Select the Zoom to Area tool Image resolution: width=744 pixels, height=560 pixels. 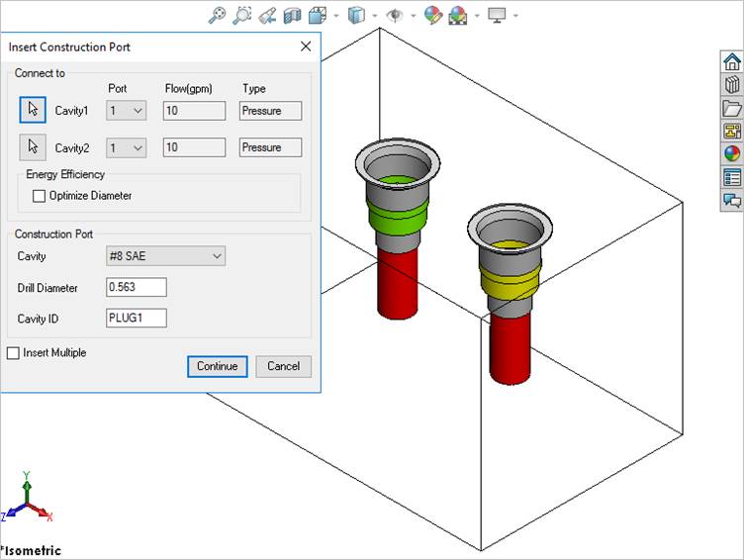coord(242,15)
